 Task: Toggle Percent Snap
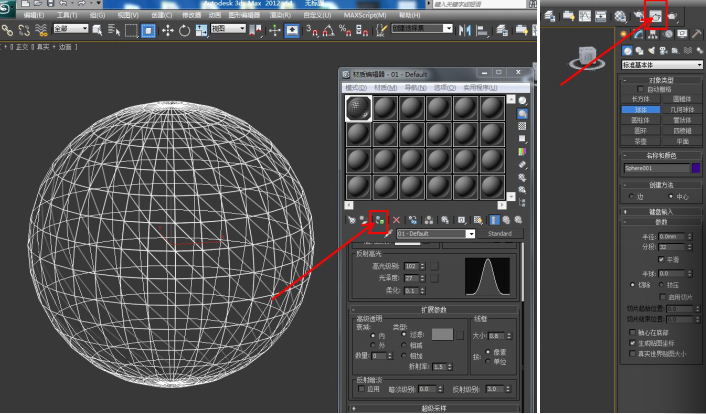point(345,30)
